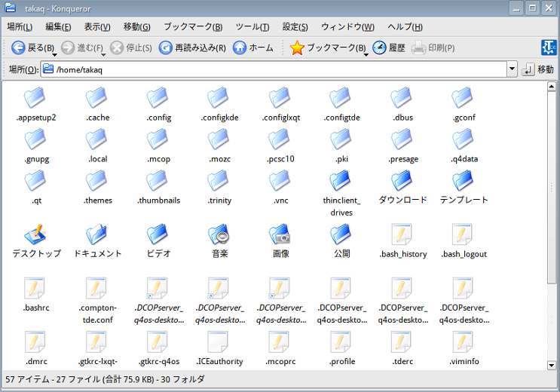Open the ツール(T) Tools menu
Image resolution: width=560 pixels, height=392 pixels.
click(x=252, y=27)
